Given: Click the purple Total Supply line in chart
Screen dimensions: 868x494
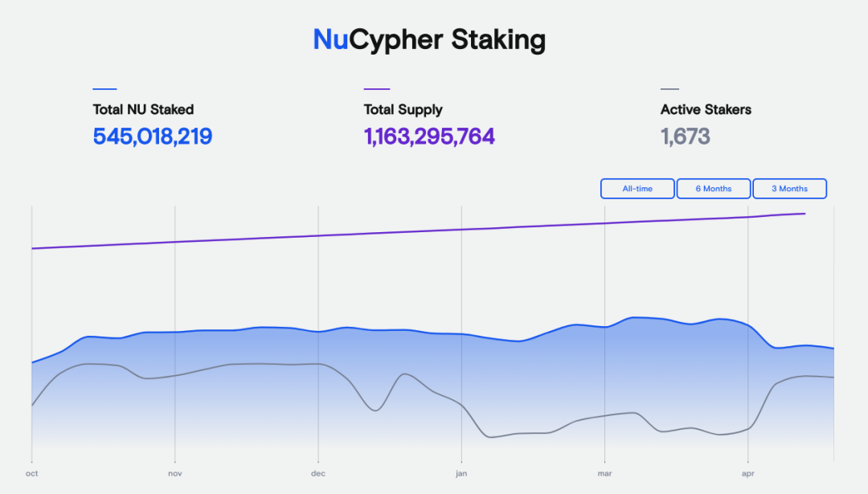Looking at the screenshot, I should (x=418, y=231).
